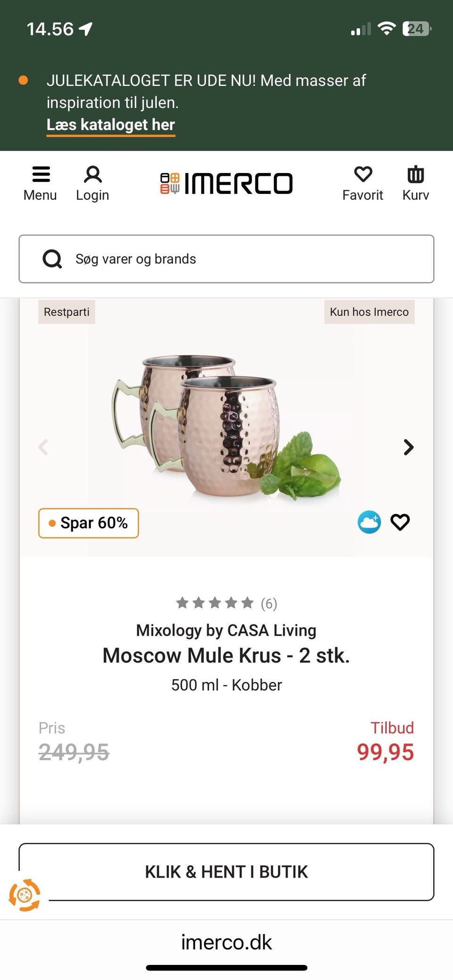Toggle favorite heart on Moscow Mule product
Screen dimensions: 453x980
pyautogui.click(x=400, y=522)
